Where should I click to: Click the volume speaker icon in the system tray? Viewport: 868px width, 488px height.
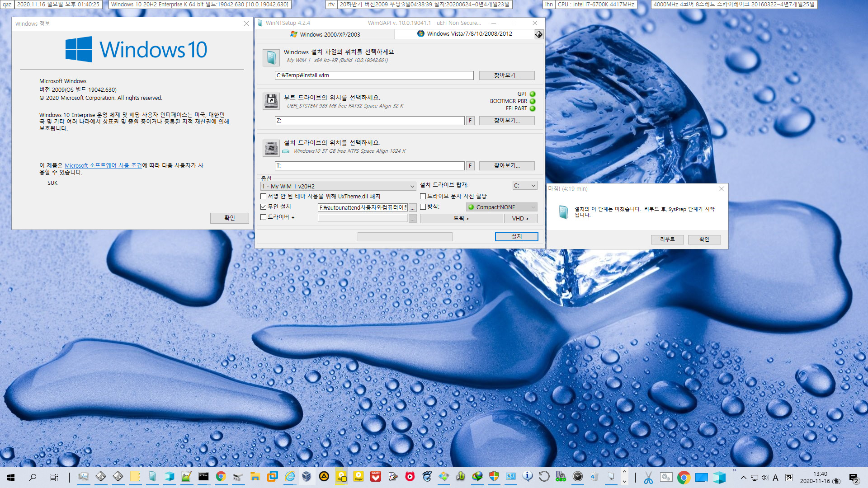click(765, 478)
